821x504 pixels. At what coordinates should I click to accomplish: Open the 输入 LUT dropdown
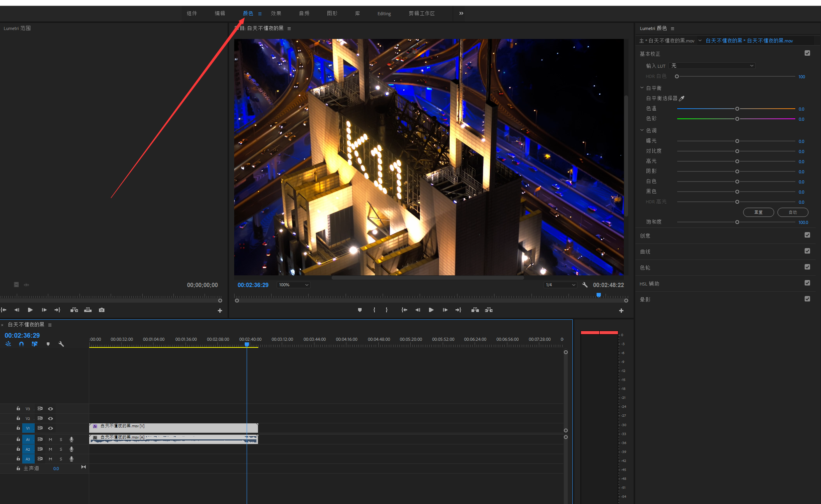coord(712,66)
